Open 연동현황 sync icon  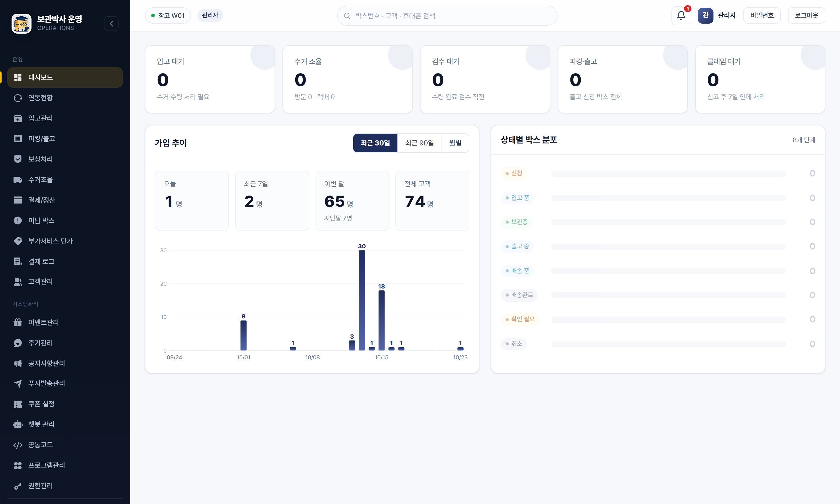(18, 98)
